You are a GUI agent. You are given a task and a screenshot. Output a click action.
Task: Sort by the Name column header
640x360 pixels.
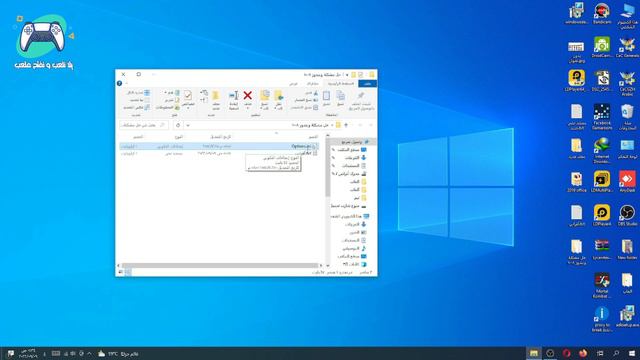pos(313,137)
